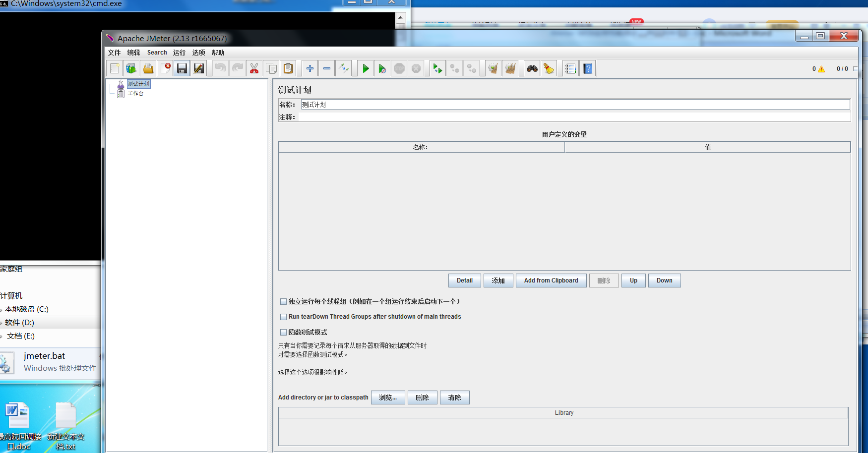Expand all tree nodes with plus icon
868x453 pixels.
(310, 68)
